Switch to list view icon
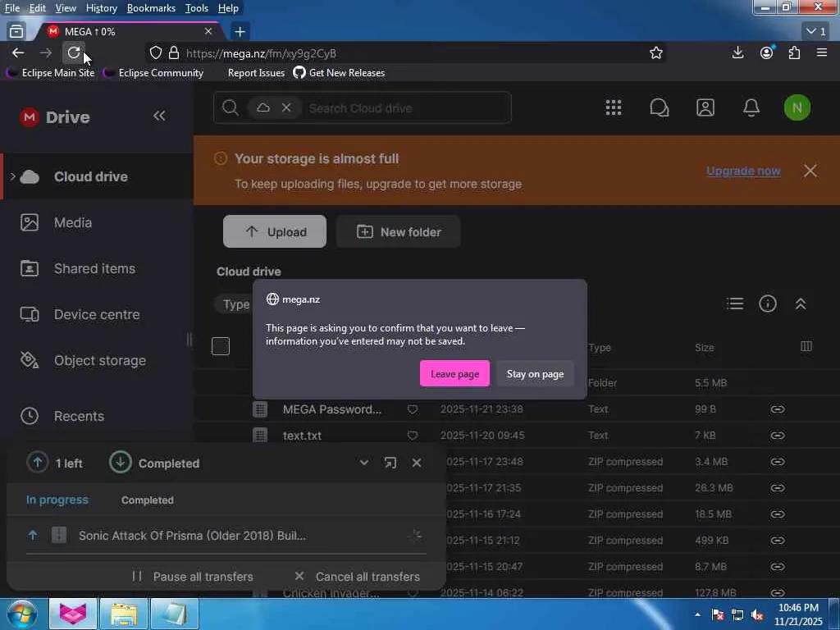The image size is (840, 630). tap(735, 304)
